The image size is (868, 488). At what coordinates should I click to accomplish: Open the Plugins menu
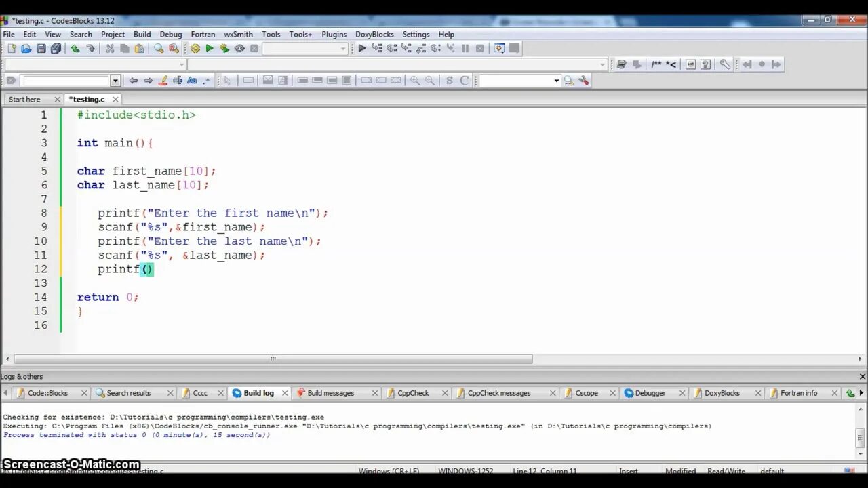point(334,34)
